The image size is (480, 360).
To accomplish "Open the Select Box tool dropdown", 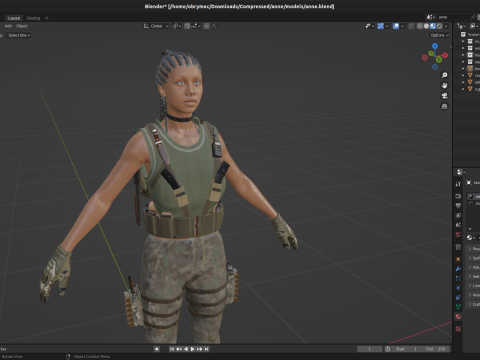I will pyautogui.click(x=19, y=35).
